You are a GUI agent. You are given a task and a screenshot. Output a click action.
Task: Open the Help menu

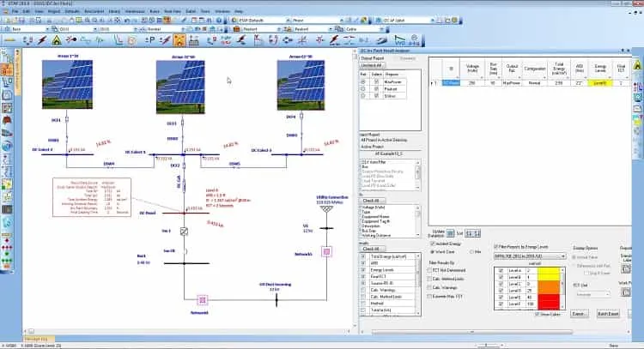pos(239,11)
